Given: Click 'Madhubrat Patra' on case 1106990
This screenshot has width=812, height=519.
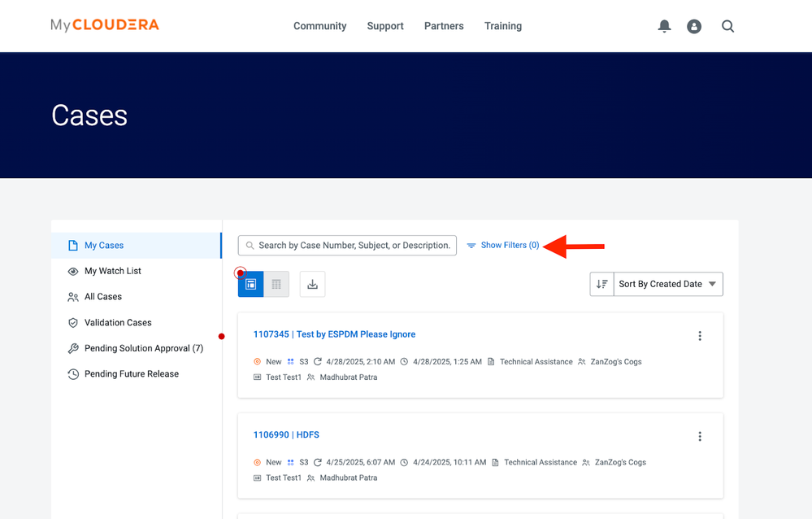Looking at the screenshot, I should pyautogui.click(x=349, y=478).
